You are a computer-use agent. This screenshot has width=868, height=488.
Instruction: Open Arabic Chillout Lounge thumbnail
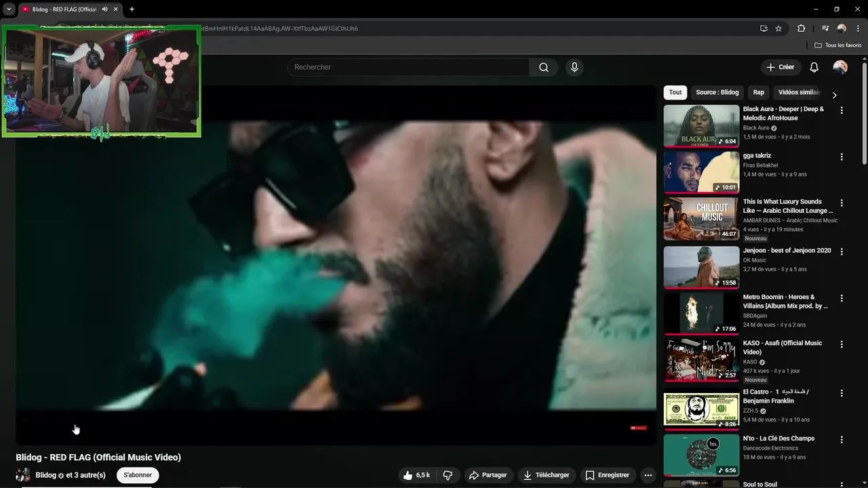pos(701,218)
